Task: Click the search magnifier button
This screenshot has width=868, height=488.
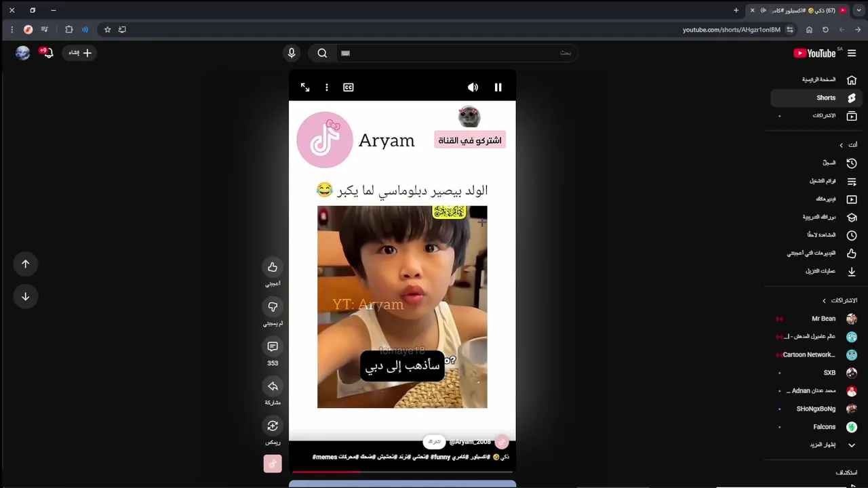Action: click(322, 53)
